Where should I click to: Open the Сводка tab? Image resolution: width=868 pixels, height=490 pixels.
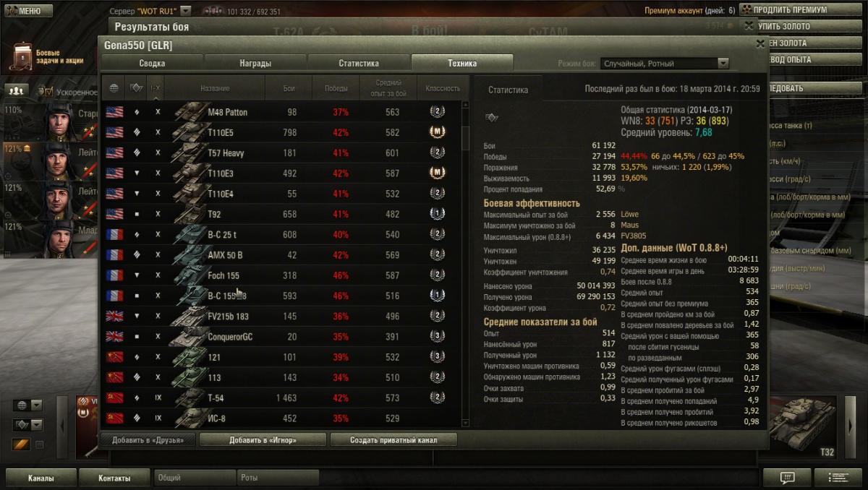(153, 63)
